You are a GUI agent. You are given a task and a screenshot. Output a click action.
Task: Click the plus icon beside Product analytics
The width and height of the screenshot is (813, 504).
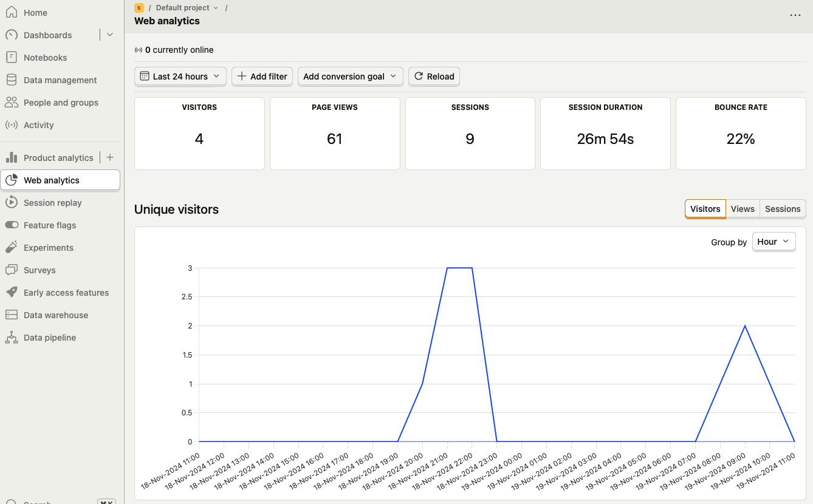pyautogui.click(x=110, y=158)
